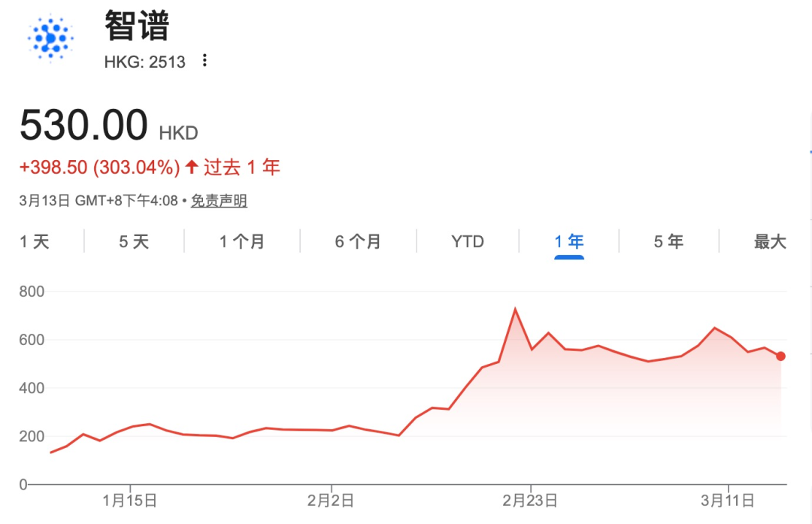Select the 6 个月 chart range
The image size is (812, 524).
click(357, 241)
